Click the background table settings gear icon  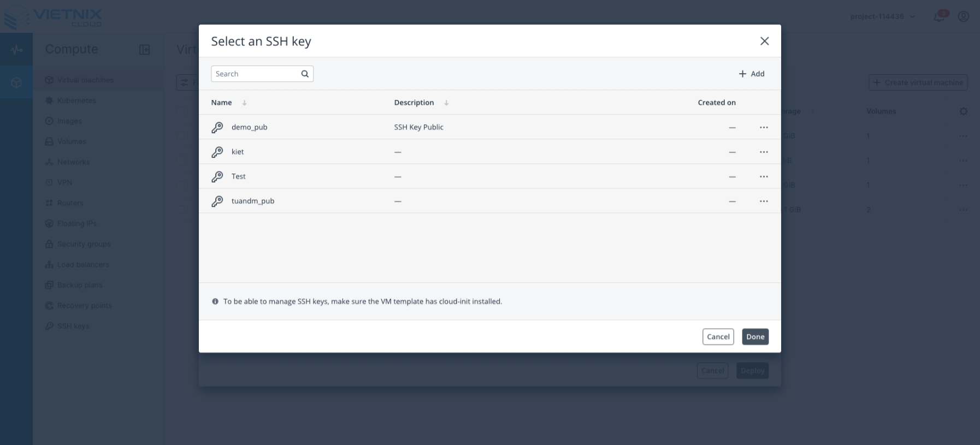click(964, 111)
